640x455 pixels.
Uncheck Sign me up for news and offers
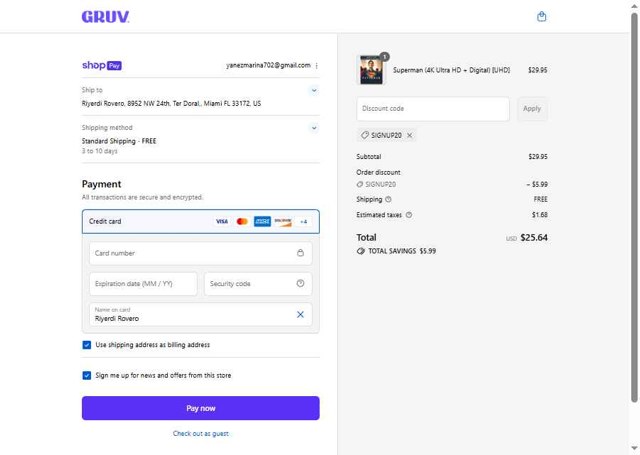87,375
